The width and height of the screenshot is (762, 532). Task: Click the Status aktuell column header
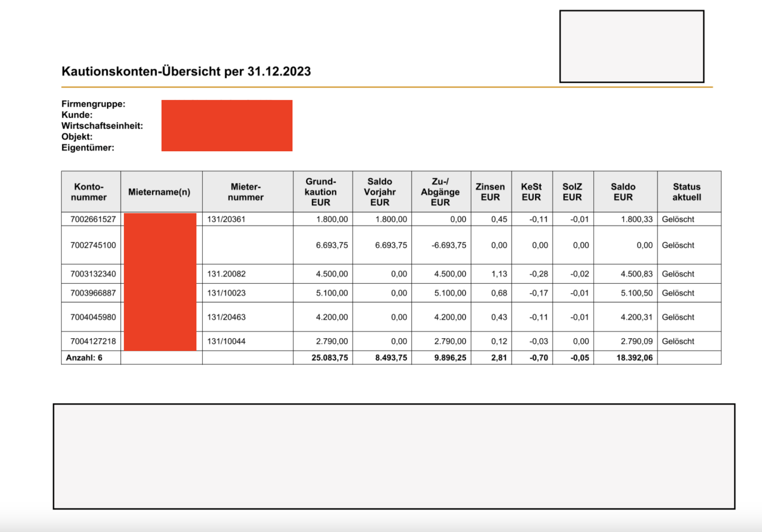pyautogui.click(x=687, y=192)
